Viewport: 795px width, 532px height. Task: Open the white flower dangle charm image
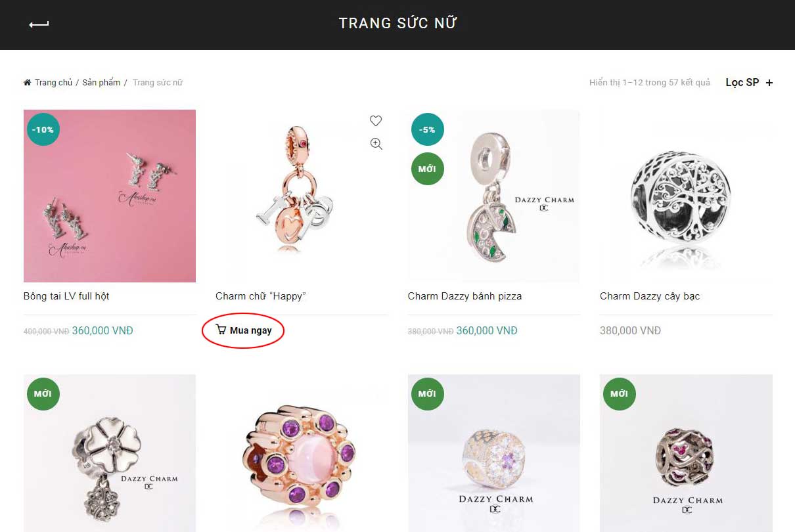pos(110,453)
